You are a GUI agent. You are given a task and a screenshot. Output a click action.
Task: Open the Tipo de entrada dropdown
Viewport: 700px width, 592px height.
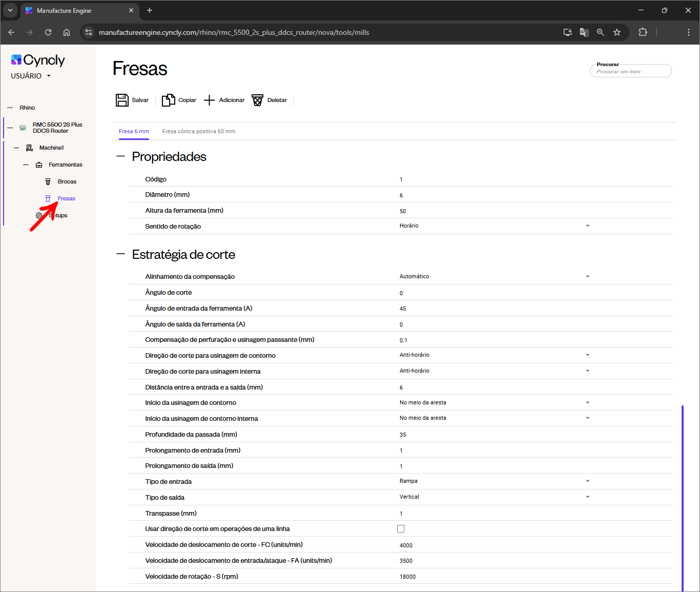tap(587, 481)
